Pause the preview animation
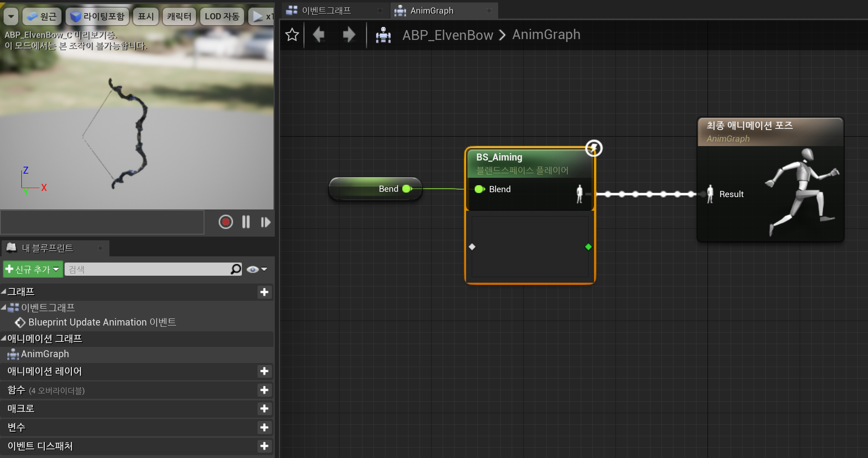This screenshot has width=868, height=458. pyautogui.click(x=246, y=222)
